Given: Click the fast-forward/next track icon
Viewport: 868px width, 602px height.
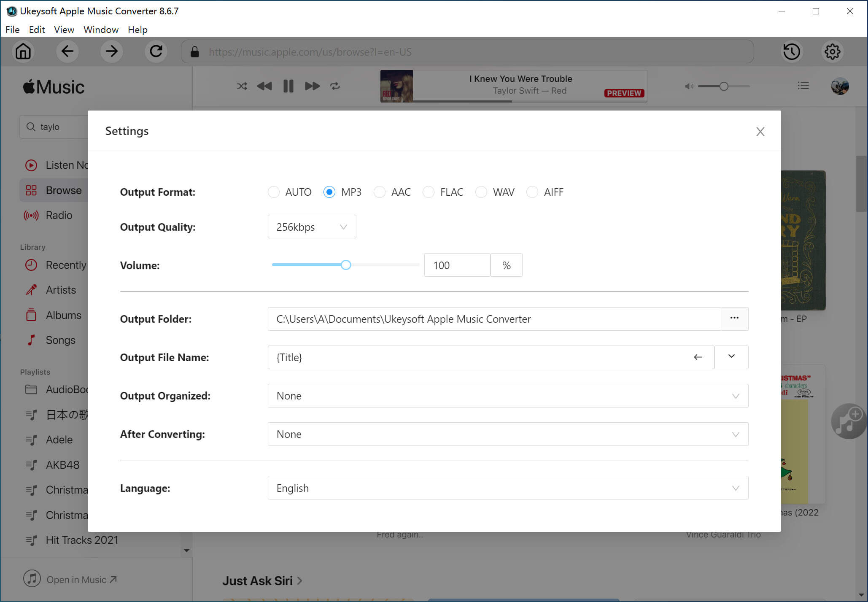Looking at the screenshot, I should pos(312,86).
